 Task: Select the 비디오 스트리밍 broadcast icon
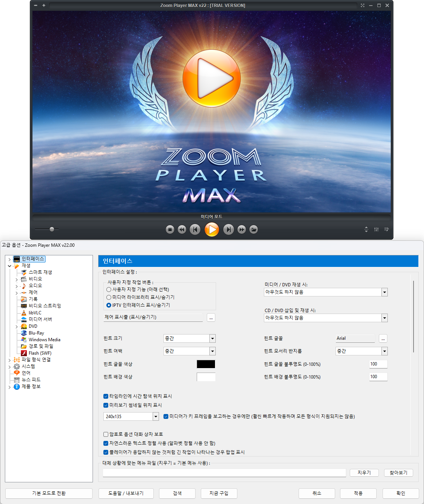(x=24, y=306)
